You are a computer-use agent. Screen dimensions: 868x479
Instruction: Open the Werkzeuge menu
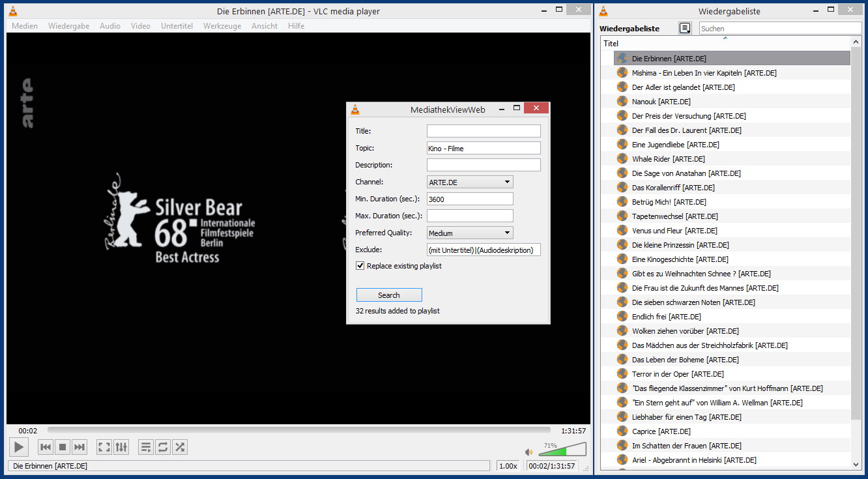coord(222,26)
